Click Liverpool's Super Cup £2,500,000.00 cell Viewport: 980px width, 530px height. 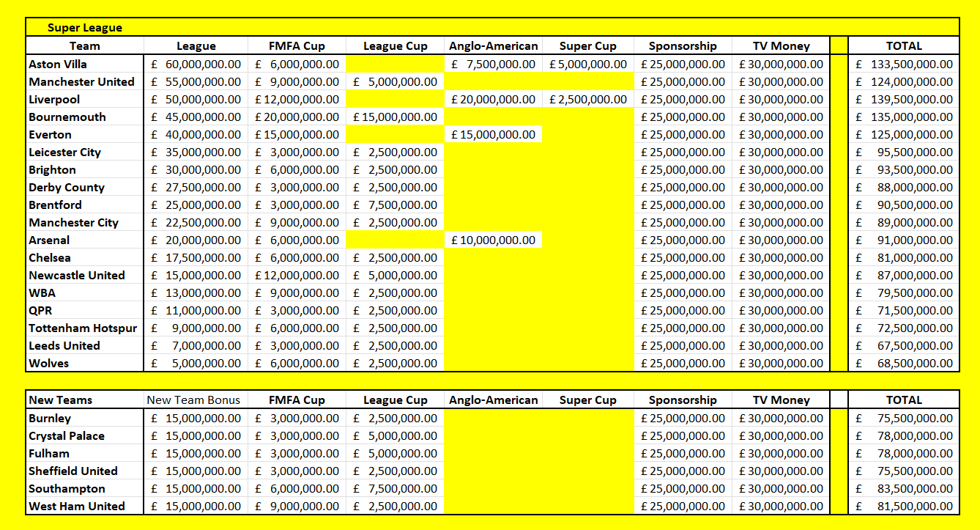pos(587,99)
